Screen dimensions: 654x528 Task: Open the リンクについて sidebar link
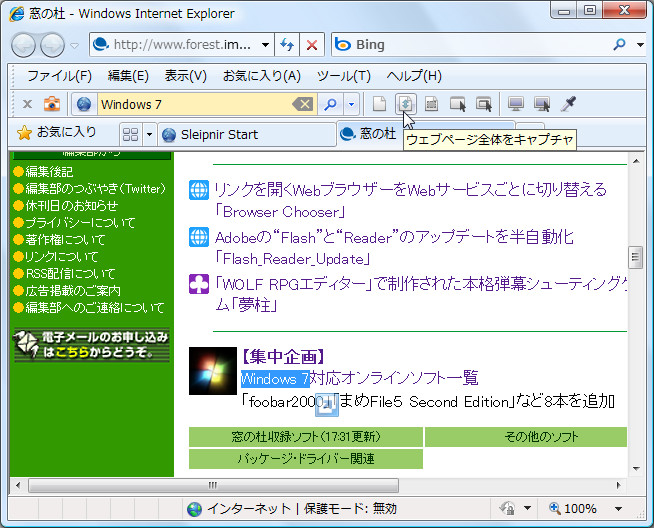pos(61,256)
